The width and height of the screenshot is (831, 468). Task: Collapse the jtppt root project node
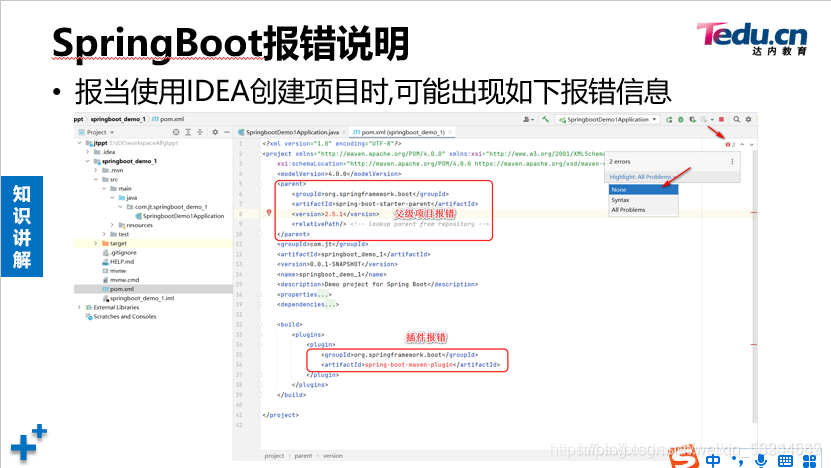point(79,143)
